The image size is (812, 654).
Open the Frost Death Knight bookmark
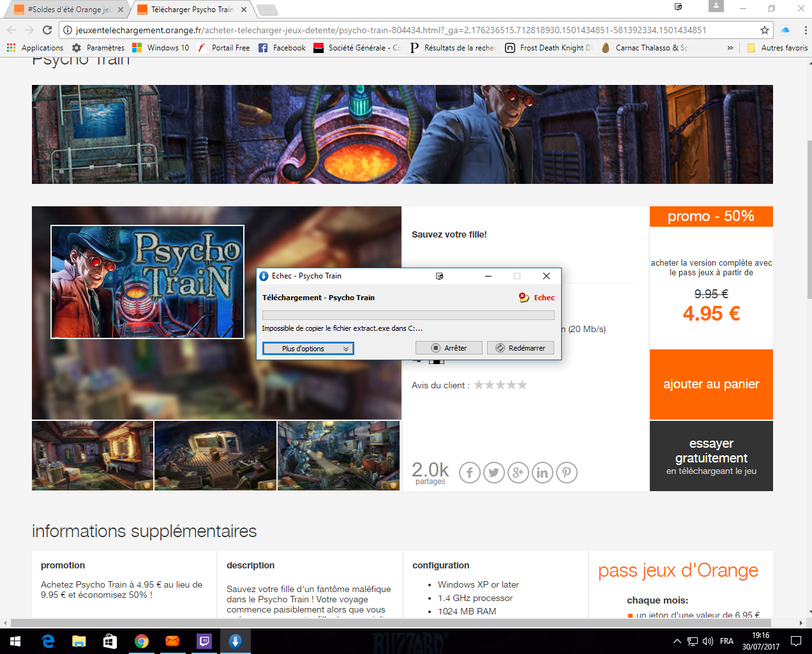click(549, 48)
